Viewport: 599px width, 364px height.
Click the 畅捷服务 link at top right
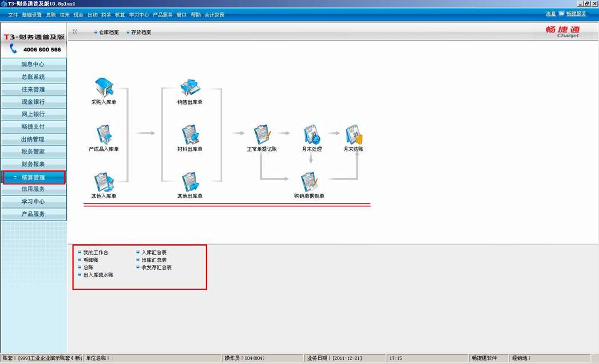coord(576,14)
